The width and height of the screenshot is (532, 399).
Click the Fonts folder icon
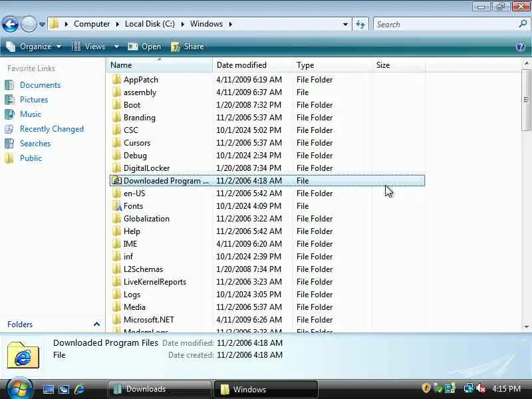pos(117,206)
